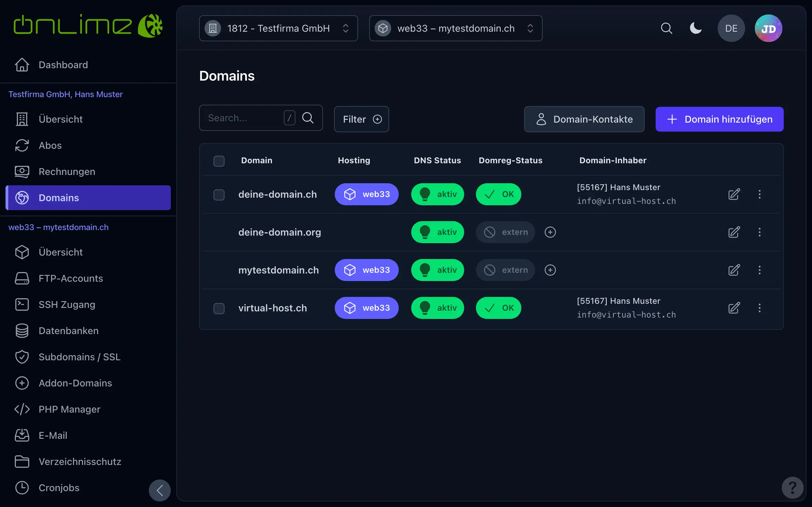
Task: Click the header search magnifier icon
Action: point(666,28)
